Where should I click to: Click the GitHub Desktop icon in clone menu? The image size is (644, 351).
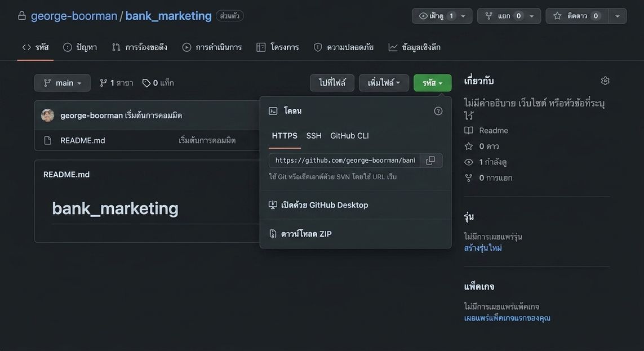pyautogui.click(x=273, y=205)
